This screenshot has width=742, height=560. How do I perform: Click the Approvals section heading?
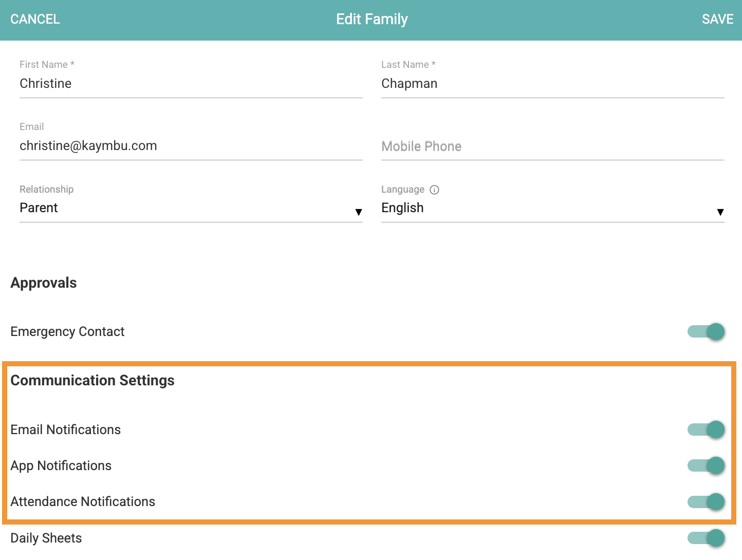pos(44,283)
